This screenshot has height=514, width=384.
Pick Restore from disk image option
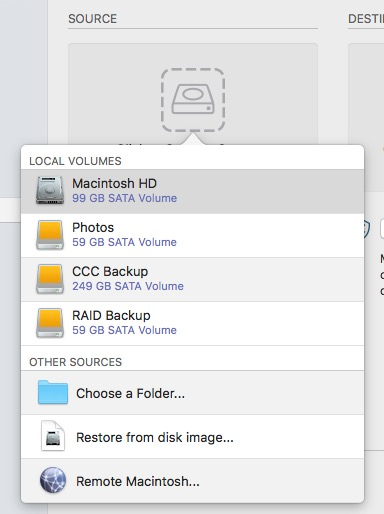[x=192, y=437]
